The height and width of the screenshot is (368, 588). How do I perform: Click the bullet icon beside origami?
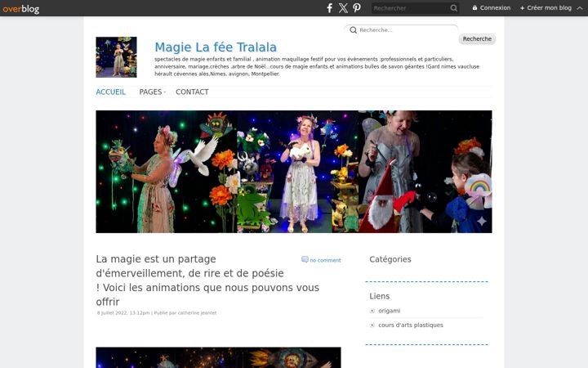tap(372, 311)
